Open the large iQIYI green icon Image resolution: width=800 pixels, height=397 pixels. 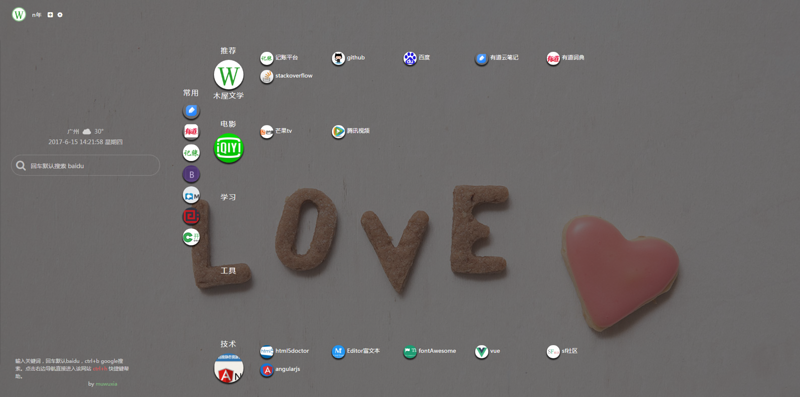point(229,148)
